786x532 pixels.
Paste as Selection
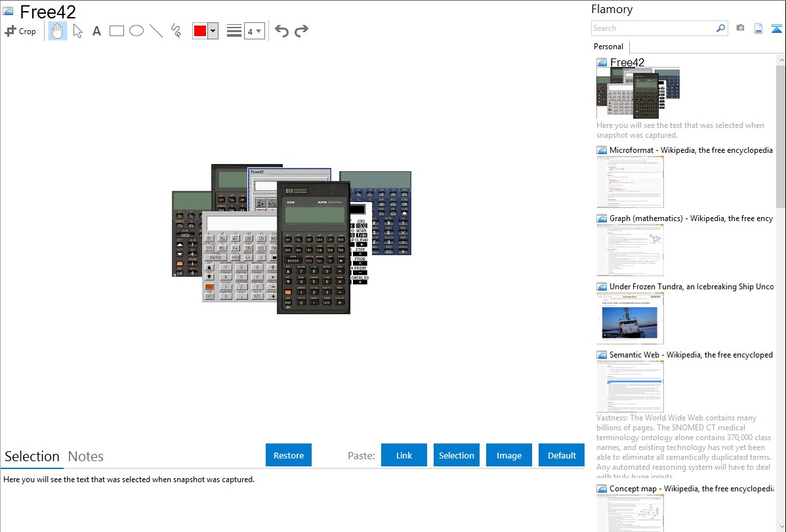(457, 455)
